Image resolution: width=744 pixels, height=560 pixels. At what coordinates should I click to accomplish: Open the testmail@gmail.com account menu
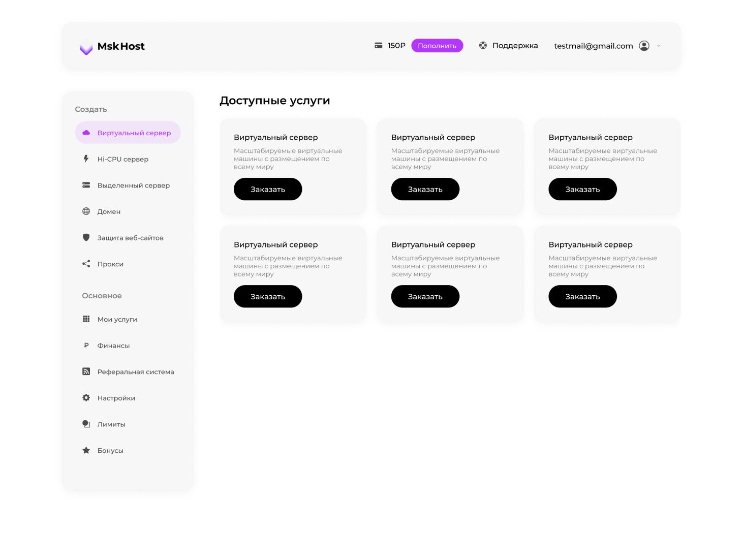point(593,46)
